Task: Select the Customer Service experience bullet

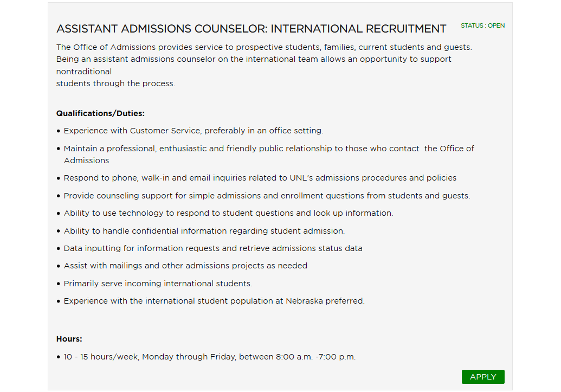Action: (193, 131)
